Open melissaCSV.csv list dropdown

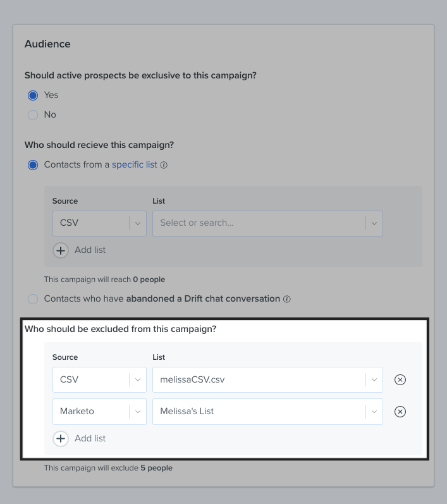267,379
